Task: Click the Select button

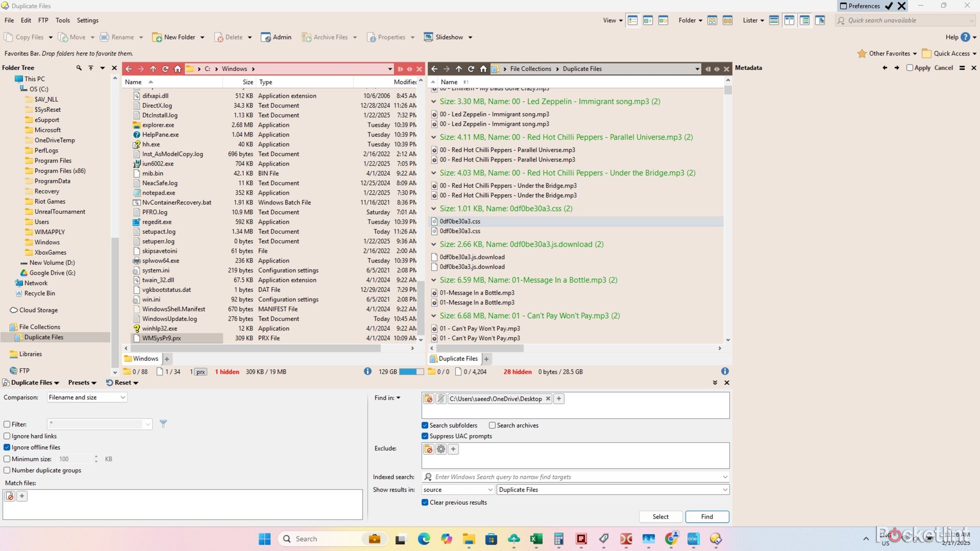Action: pos(661,517)
